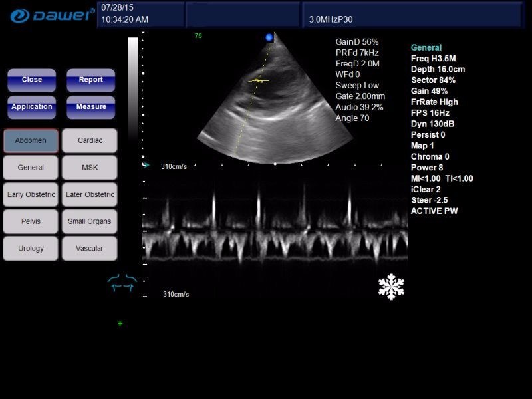Viewport: 532px width, 399px height.
Task: Choose the Vascular exam preset
Action: (x=90, y=249)
